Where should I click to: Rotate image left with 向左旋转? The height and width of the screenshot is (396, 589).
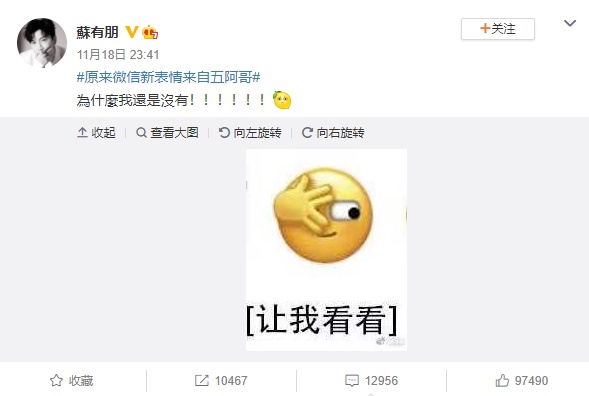click(x=250, y=133)
